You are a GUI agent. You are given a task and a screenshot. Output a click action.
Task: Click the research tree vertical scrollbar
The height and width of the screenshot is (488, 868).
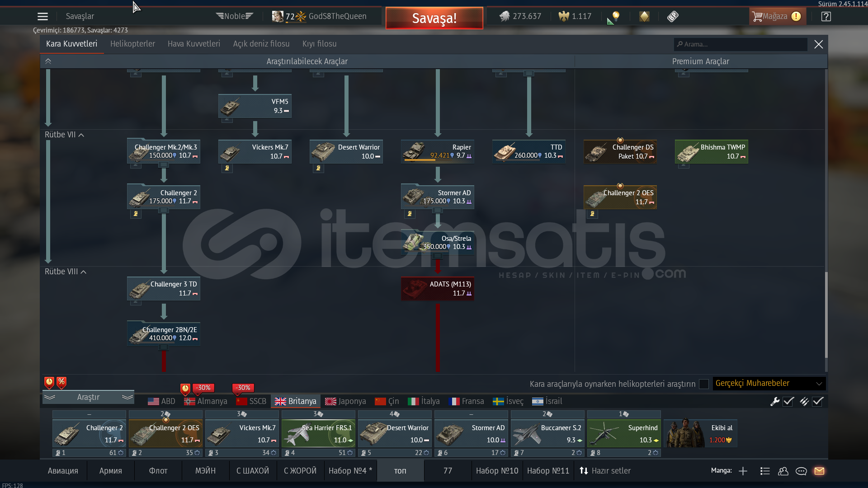(x=826, y=315)
